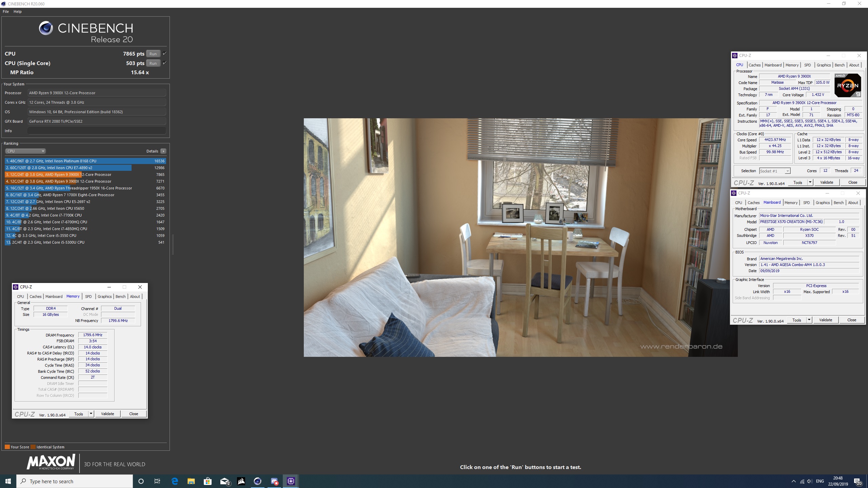868x488 pixels.
Task: Click Validate in the top CPU-Z window
Action: tap(826, 182)
